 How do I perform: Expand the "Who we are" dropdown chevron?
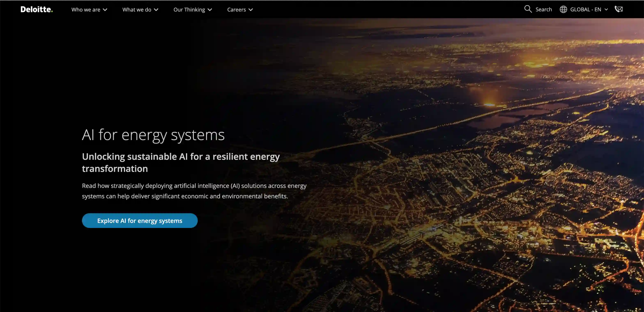(x=105, y=10)
